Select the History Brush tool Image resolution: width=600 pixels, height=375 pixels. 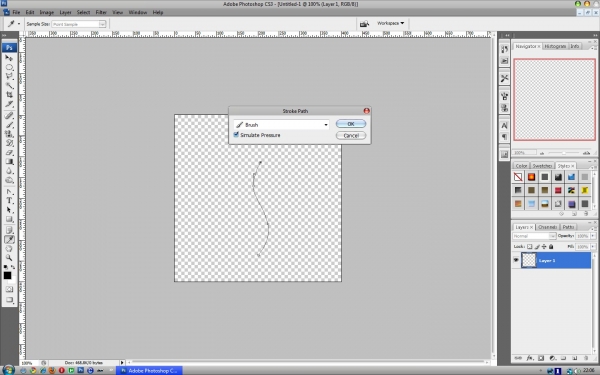coord(9,143)
